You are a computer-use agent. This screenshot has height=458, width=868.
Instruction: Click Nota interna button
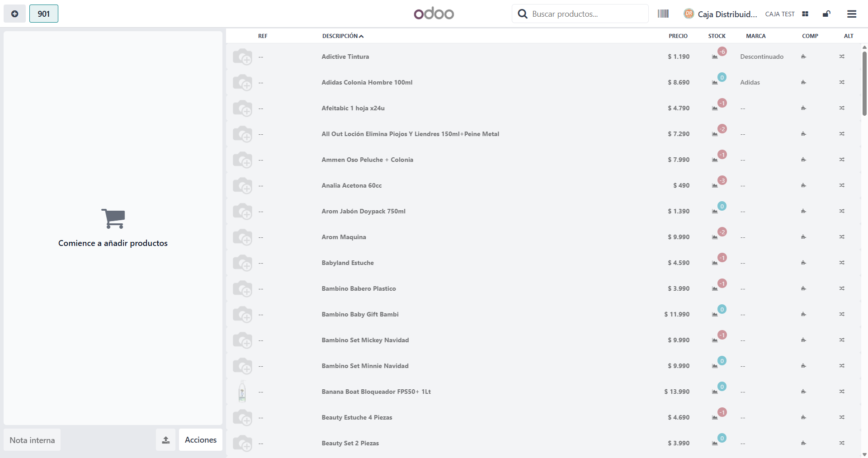tap(32, 440)
